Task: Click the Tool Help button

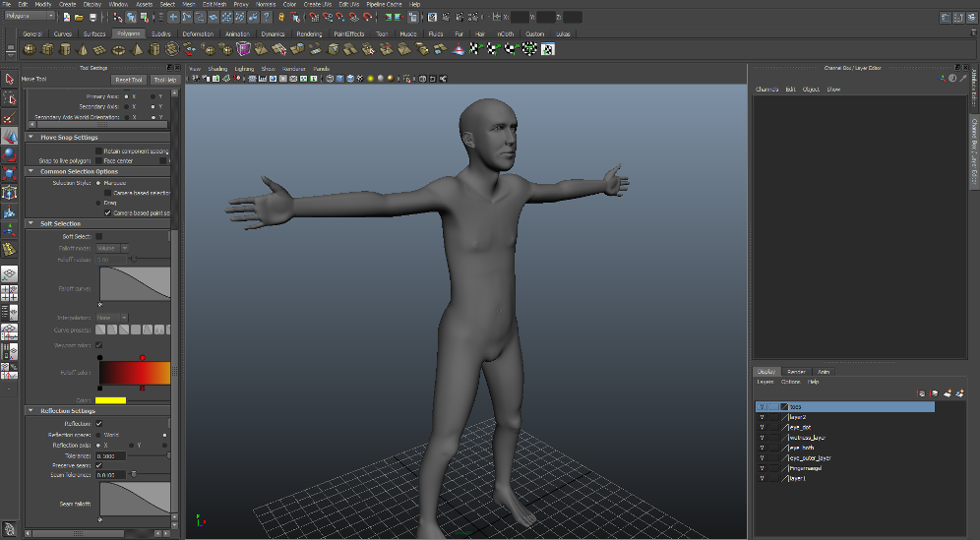Action: coord(163,80)
